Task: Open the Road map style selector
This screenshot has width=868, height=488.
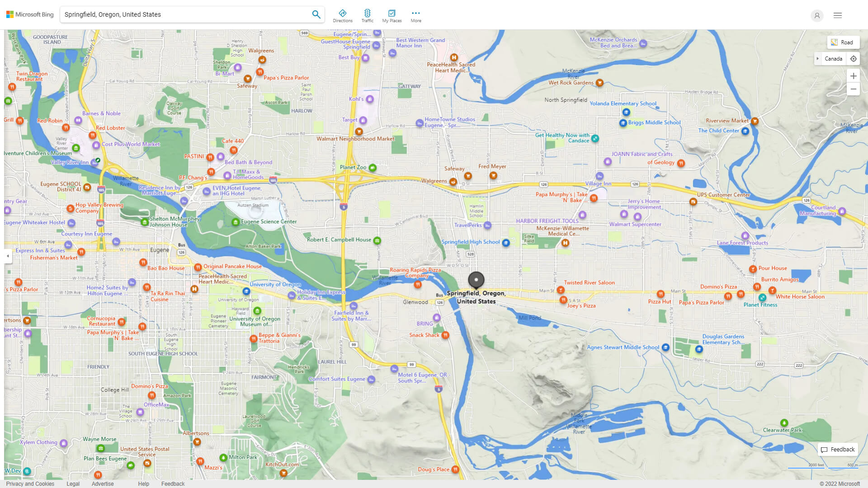Action: tap(843, 42)
